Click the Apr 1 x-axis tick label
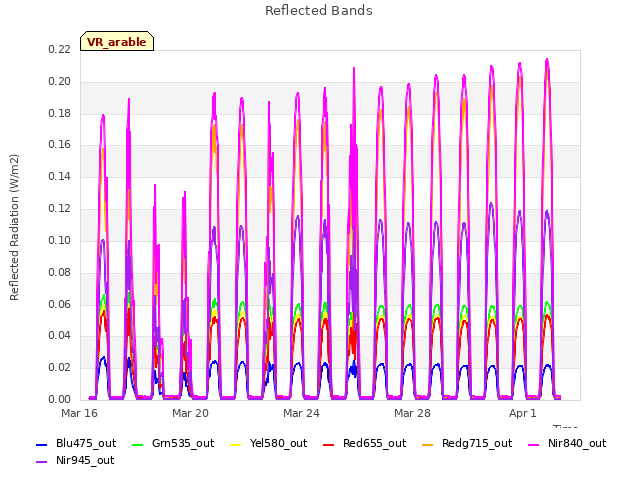Image resolution: width=640 pixels, height=480 pixels. (x=523, y=413)
